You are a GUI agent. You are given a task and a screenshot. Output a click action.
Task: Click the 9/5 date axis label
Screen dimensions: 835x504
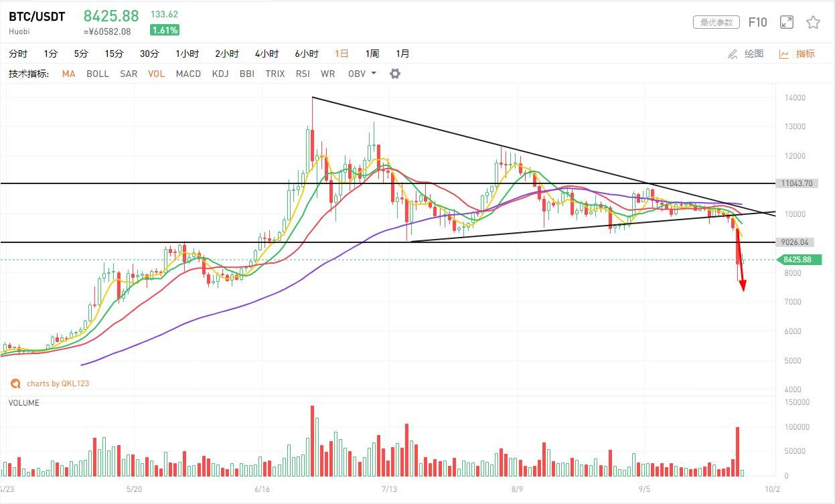click(644, 489)
